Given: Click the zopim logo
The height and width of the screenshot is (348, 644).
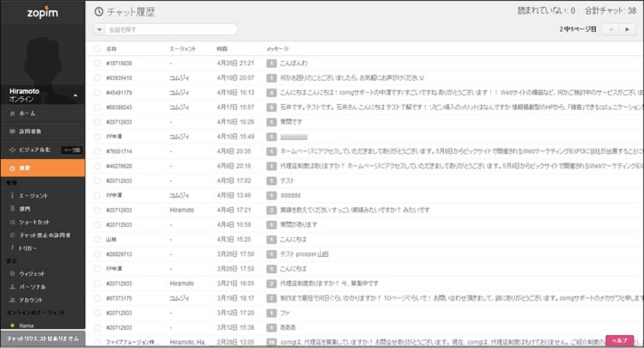Looking at the screenshot, I should [42, 12].
